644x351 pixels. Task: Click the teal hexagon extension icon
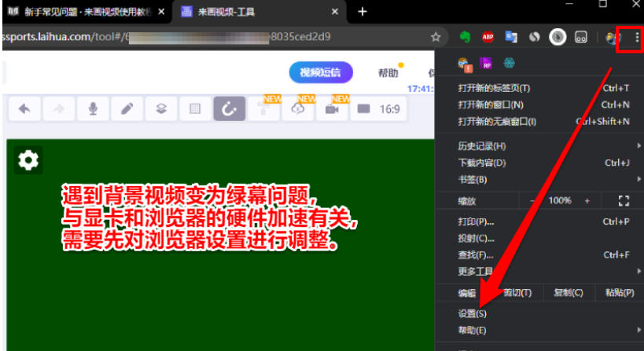509,63
